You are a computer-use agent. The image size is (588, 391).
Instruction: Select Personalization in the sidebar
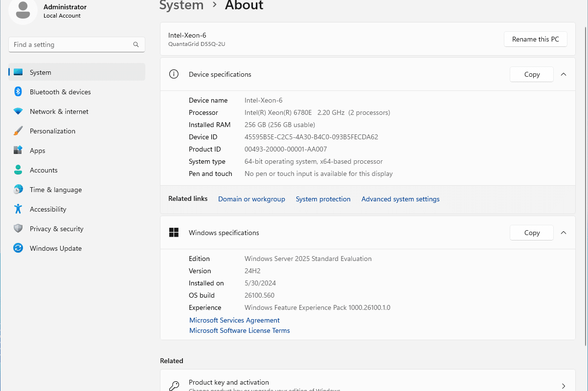point(77,131)
